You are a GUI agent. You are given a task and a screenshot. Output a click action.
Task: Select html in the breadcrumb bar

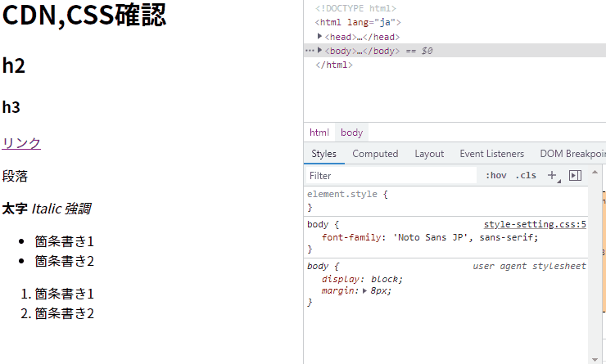coord(319,133)
